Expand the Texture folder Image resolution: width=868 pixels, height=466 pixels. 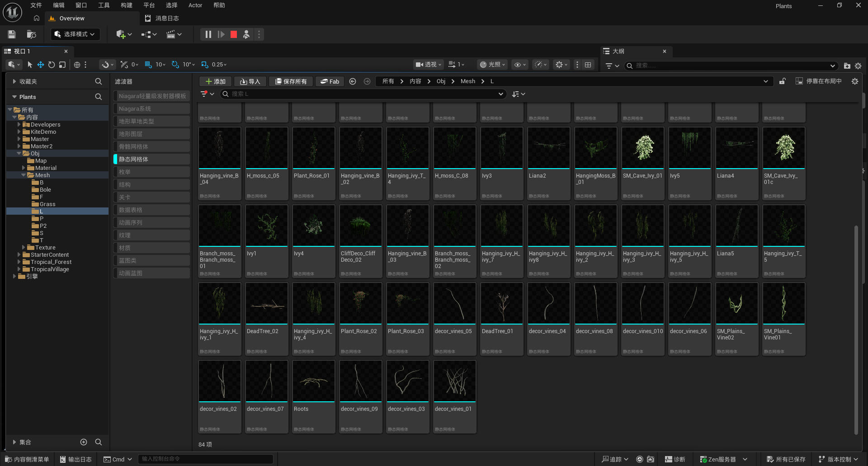24,247
